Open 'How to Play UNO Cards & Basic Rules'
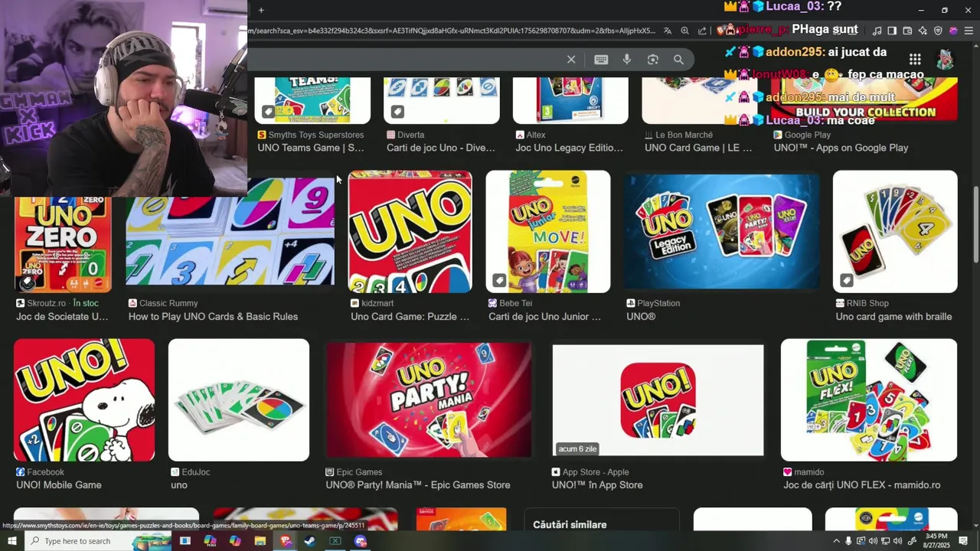980x551 pixels. click(213, 316)
